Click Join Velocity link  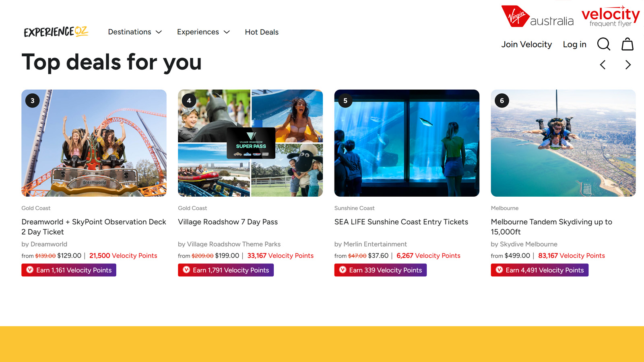[526, 44]
